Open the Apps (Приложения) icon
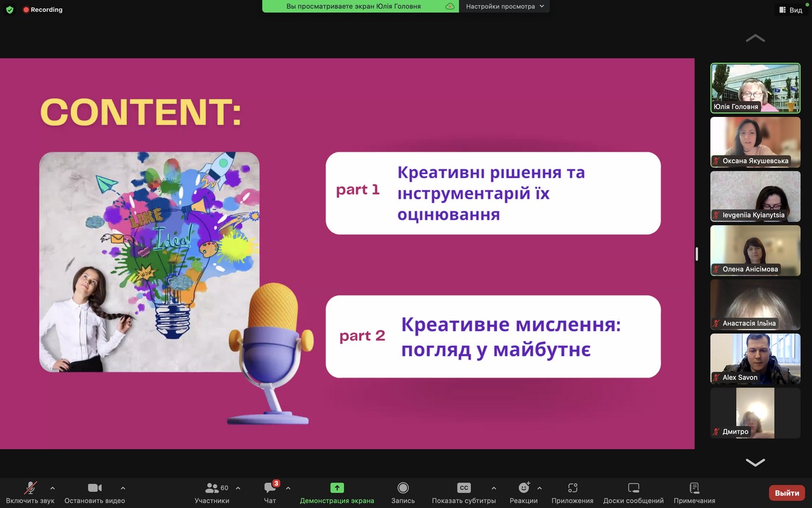Screen dimensions: 812x508 click(x=572, y=488)
